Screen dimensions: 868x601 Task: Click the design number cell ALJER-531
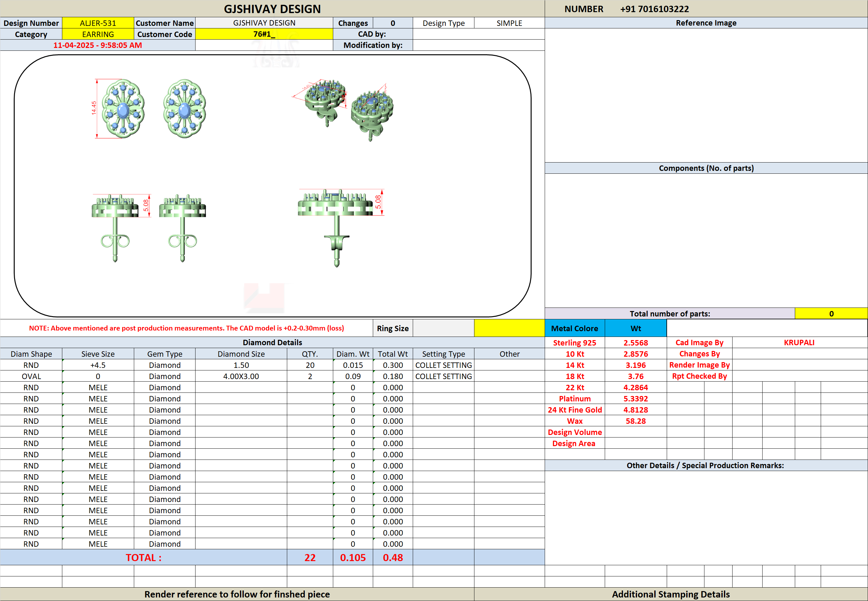98,23
